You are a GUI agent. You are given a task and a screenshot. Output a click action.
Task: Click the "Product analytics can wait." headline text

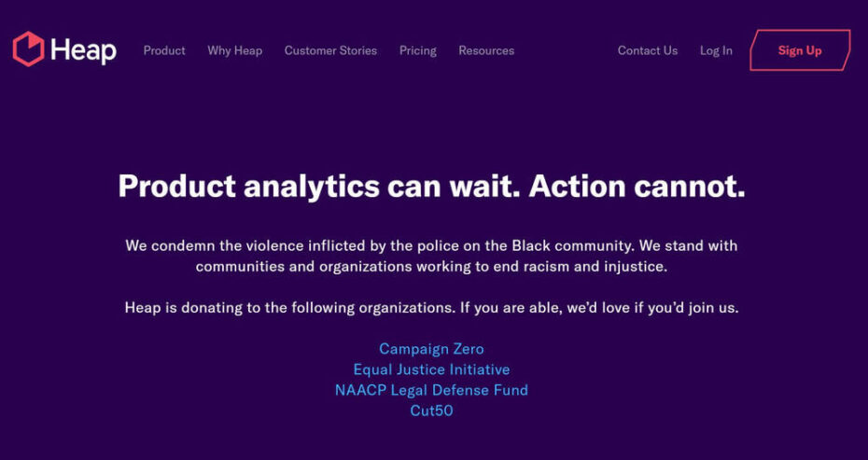coord(319,187)
